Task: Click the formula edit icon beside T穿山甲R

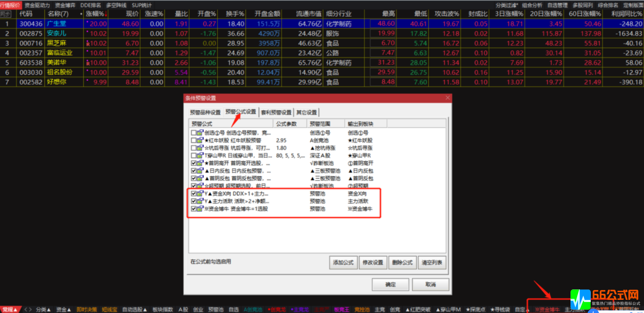Action: (199, 155)
